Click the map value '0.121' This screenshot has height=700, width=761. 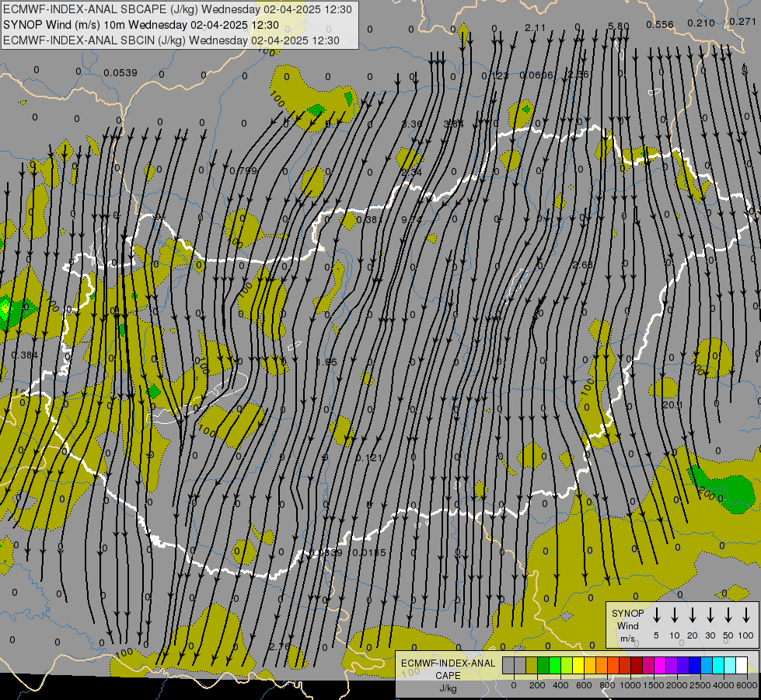pos(369,457)
